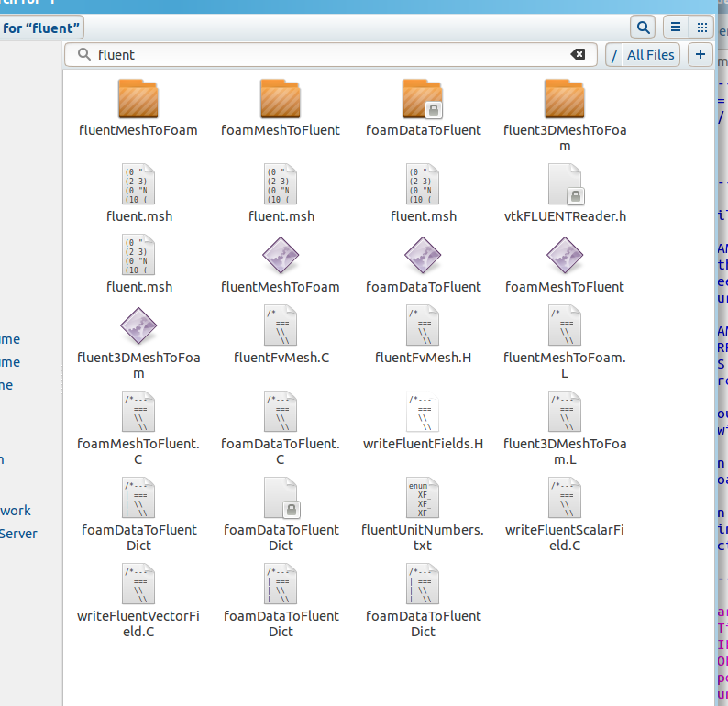Open the Connect to Server sidebar entry

(18, 534)
